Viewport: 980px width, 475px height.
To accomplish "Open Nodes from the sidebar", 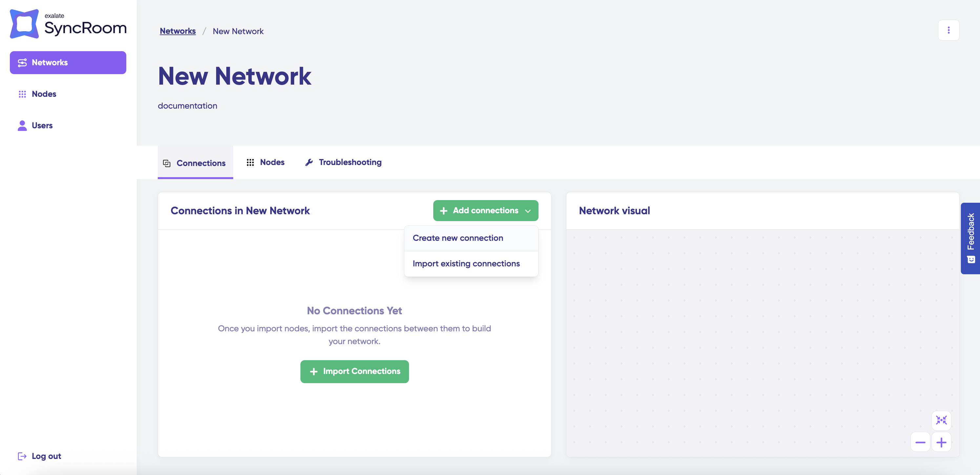I will [44, 94].
